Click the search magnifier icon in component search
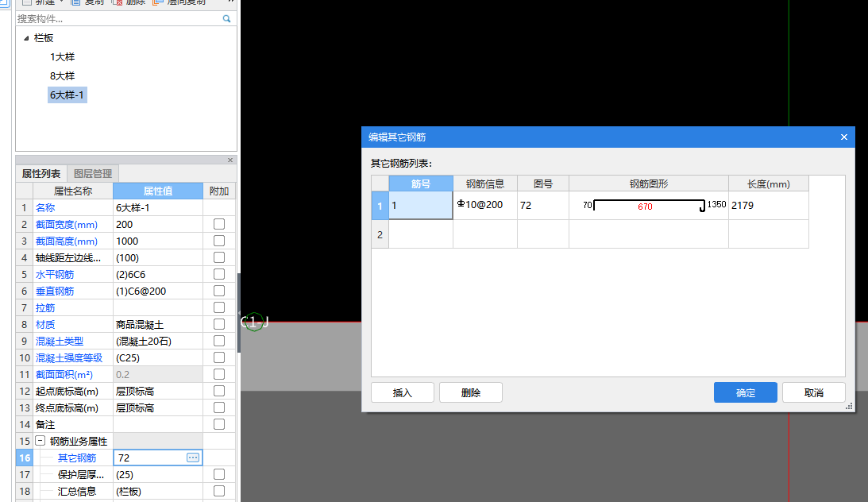Image resolution: width=868 pixels, height=502 pixels. click(x=226, y=19)
